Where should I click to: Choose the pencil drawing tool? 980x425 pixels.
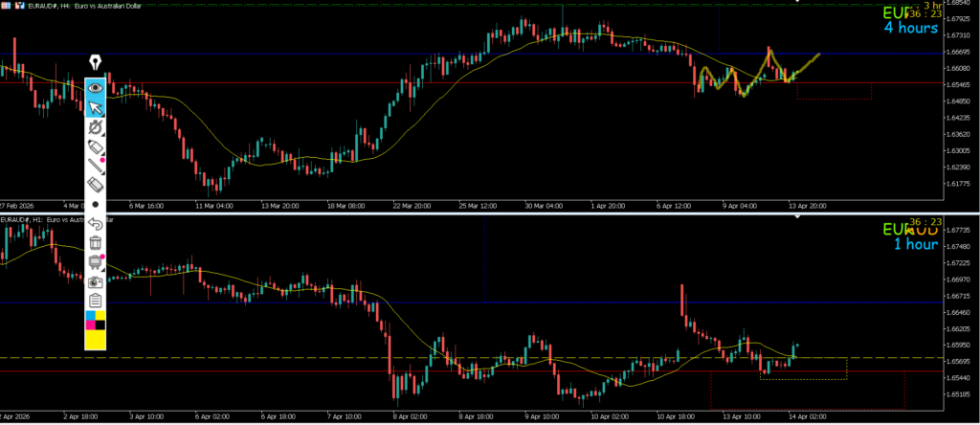click(96, 166)
